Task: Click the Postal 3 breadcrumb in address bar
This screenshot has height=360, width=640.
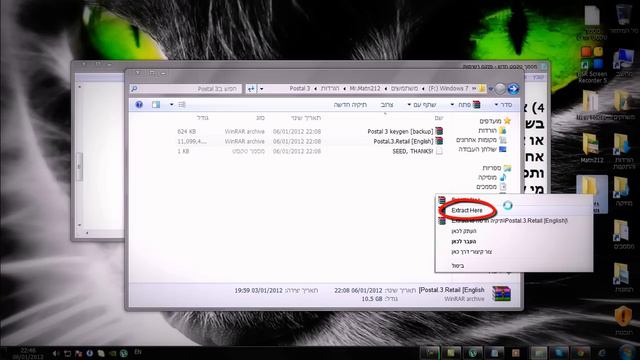Action: [x=300, y=89]
